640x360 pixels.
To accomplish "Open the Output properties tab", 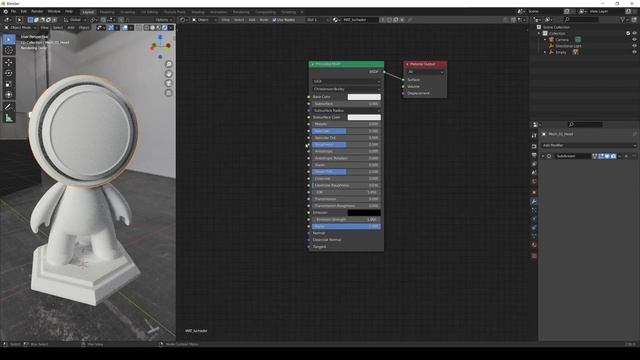I will [x=534, y=155].
